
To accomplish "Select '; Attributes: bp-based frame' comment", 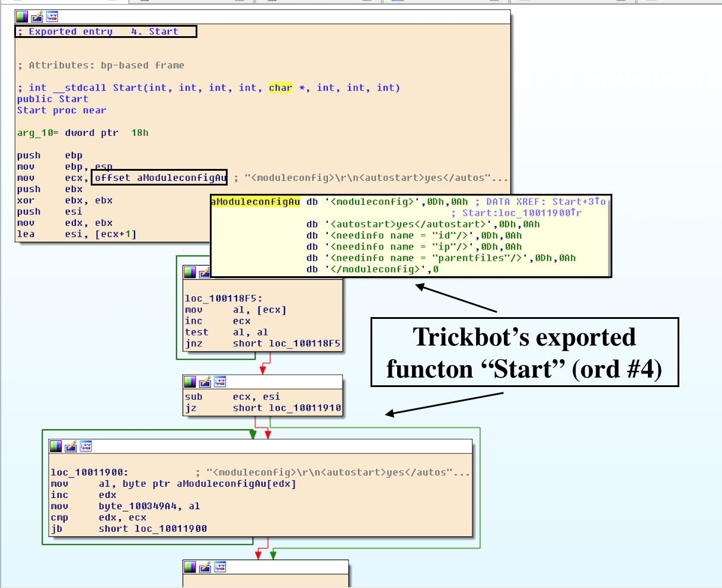I will click(x=101, y=65).
